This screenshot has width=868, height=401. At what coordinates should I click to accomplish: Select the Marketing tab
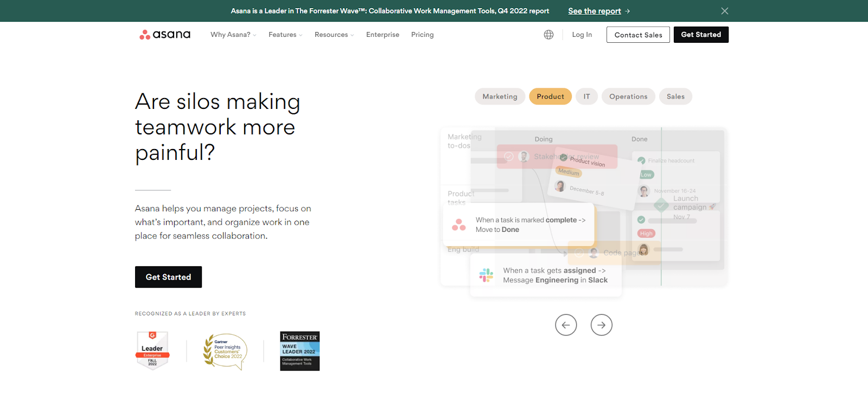tap(500, 96)
